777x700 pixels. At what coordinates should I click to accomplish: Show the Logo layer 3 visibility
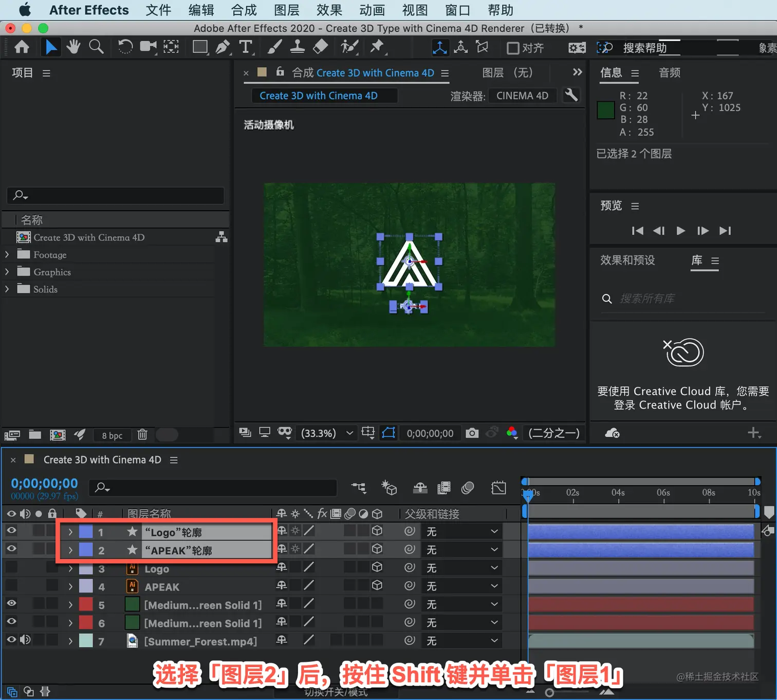[11, 567]
